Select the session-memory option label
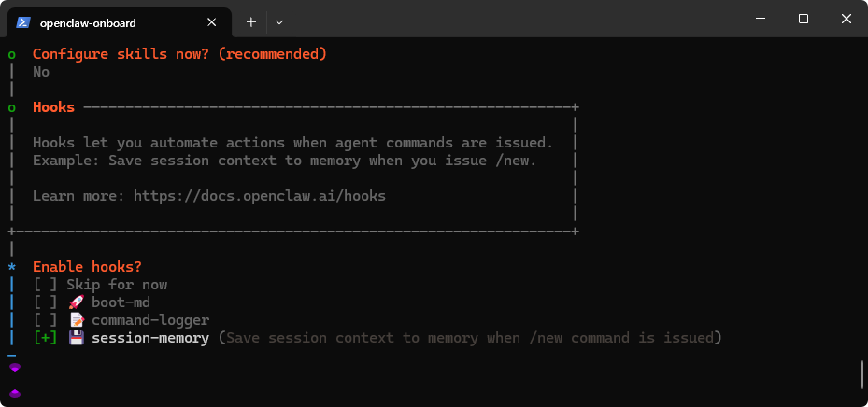 (149, 338)
